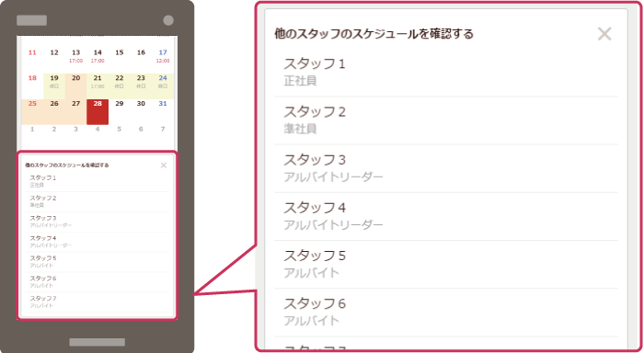Tap スタッフ7 in the phone staff list
The height and width of the screenshot is (353, 644).
click(97, 302)
